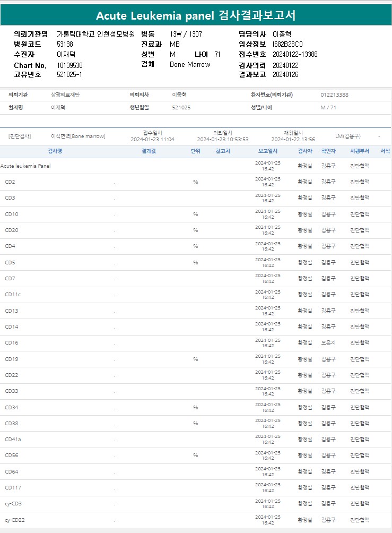
Task: Select the Acute leukemia Panel row
Action: (25, 166)
